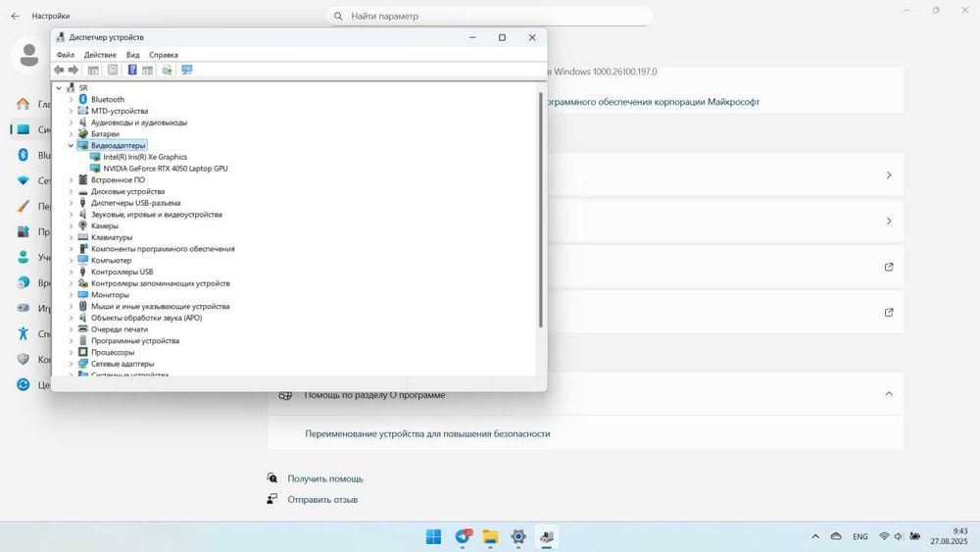The width and height of the screenshot is (980, 552).
Task: Expand the Дисковые устройства category arrow
Action: pos(71,191)
